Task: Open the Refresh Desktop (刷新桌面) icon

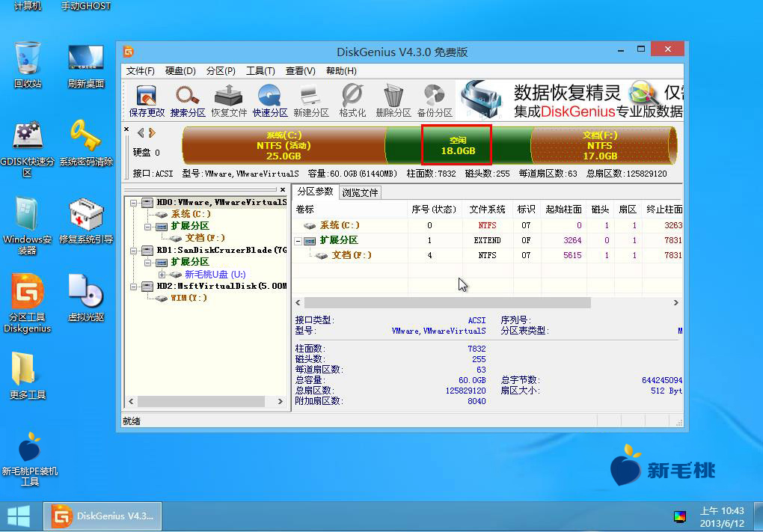Action: [x=85, y=65]
